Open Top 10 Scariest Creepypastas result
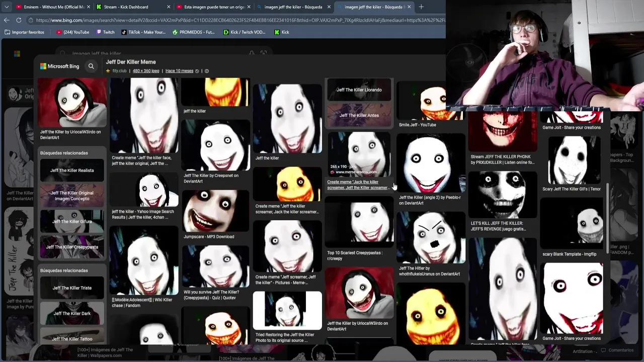Screen dimensions: 644x362 click(359, 229)
